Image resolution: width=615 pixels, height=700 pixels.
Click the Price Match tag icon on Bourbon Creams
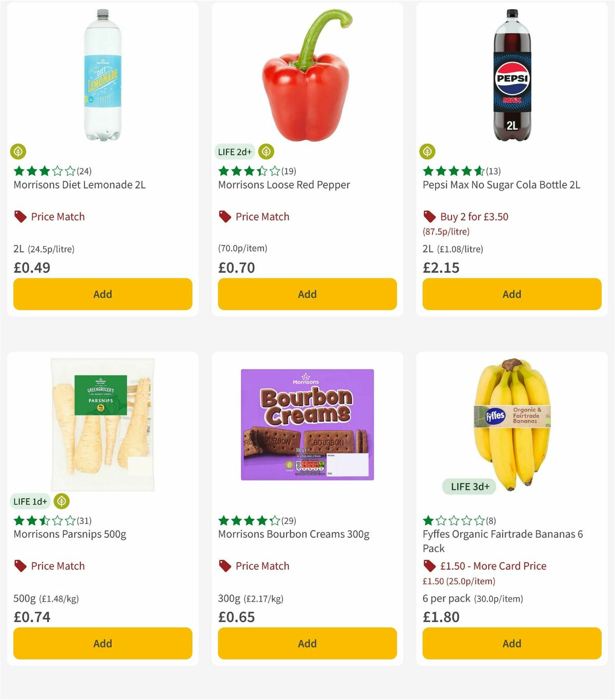click(x=224, y=566)
